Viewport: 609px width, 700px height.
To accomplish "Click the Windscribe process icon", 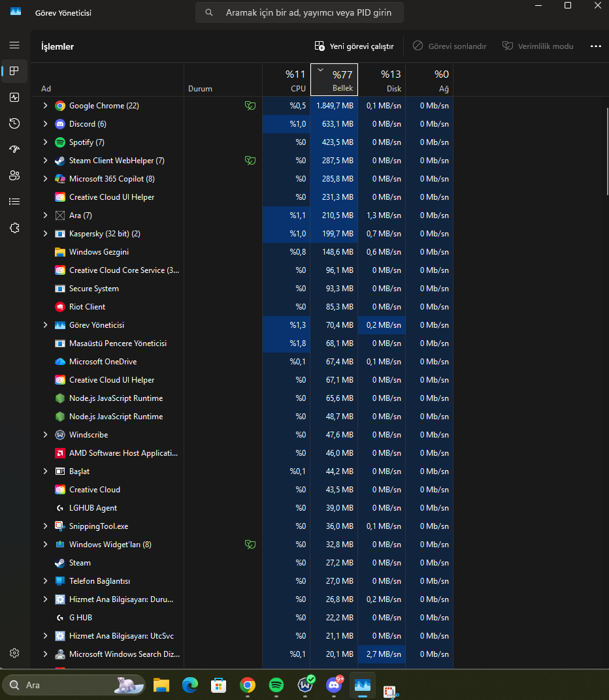I will tap(60, 435).
